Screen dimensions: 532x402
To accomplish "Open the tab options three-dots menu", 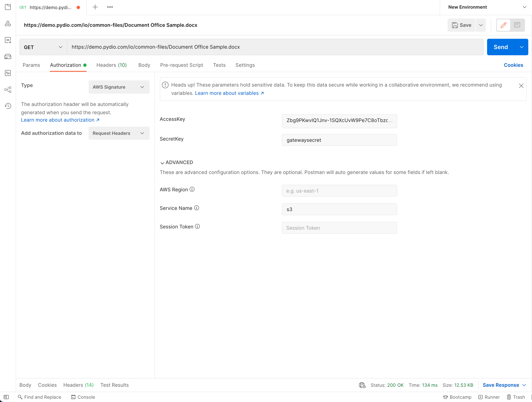I will click(x=110, y=7).
